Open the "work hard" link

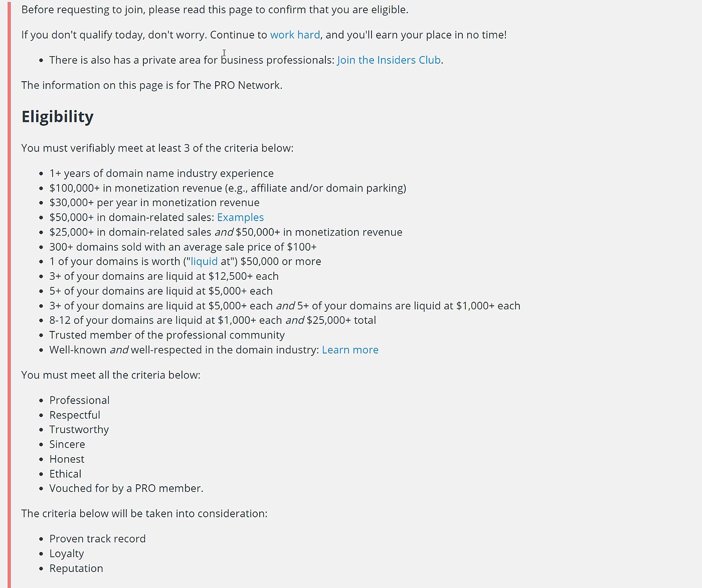[295, 35]
